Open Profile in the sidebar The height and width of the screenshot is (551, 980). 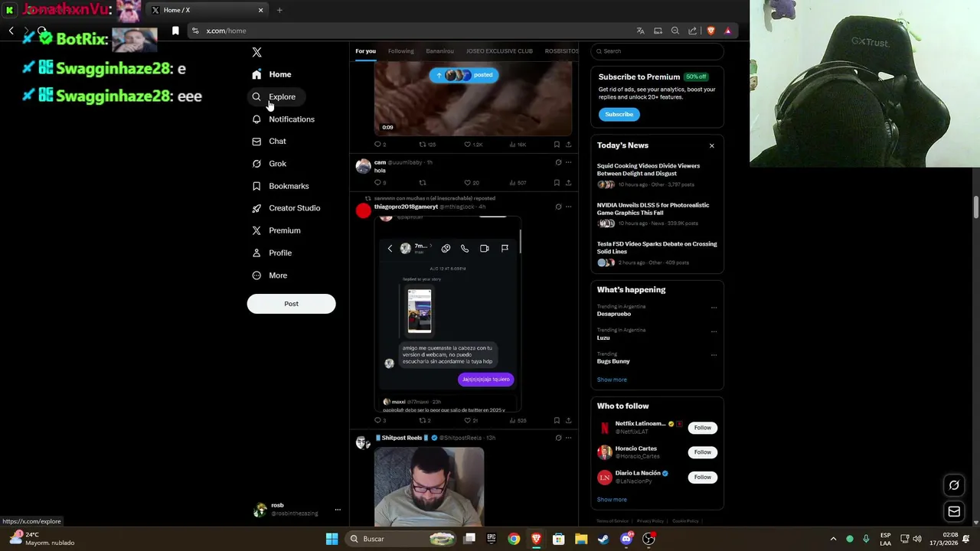coord(272,253)
